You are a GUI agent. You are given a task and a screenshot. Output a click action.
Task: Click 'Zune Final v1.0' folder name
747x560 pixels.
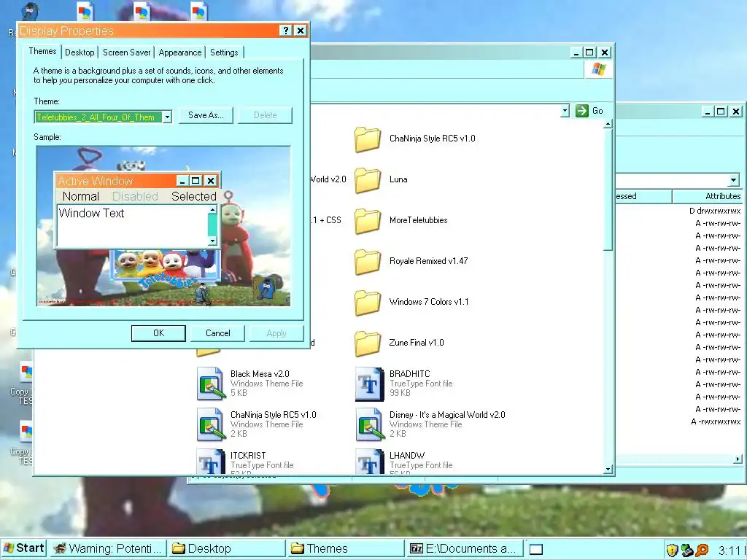click(x=417, y=343)
